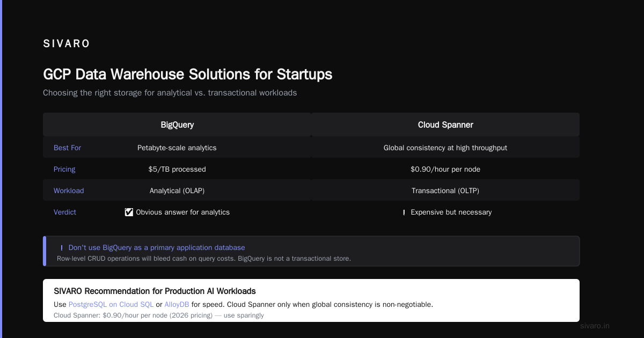644x338 pixels.
Task: Click the Cloud Spanner 2026 pricing footnote
Action: pyautogui.click(x=159, y=315)
